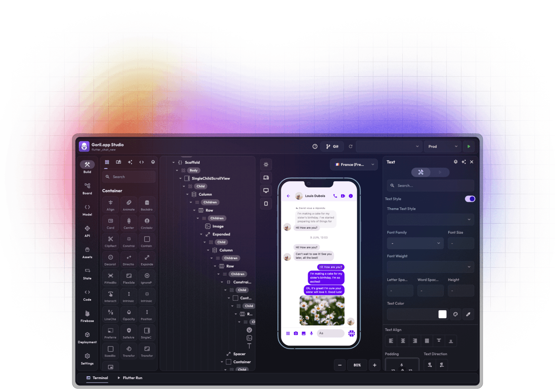Select the phone device preview icon
Viewport: 555px width, 392px height.
click(266, 204)
